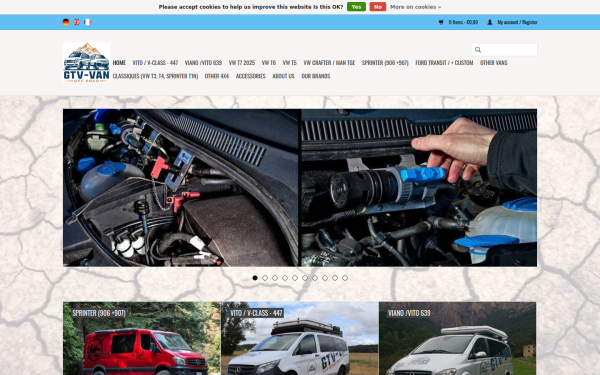This screenshot has height=375, width=600.
Task: Open FORD TRANSIT / + CUSTOM menu
Action: [x=444, y=63]
